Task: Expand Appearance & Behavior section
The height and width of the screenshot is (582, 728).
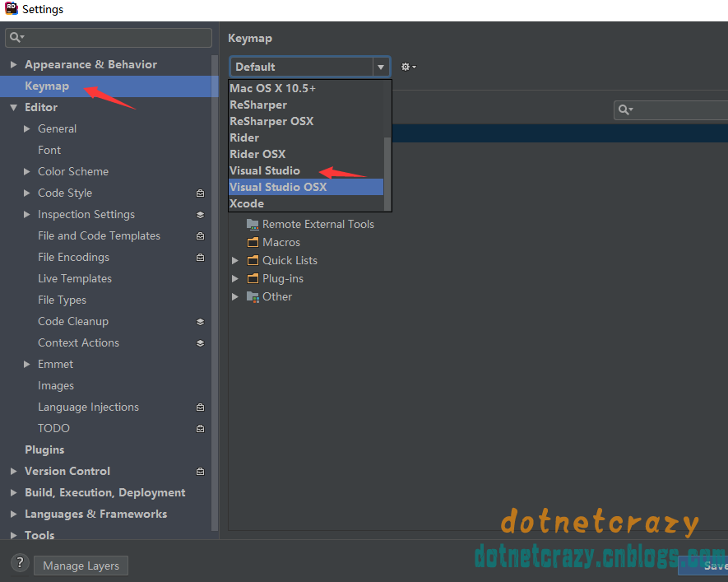Action: click(13, 64)
